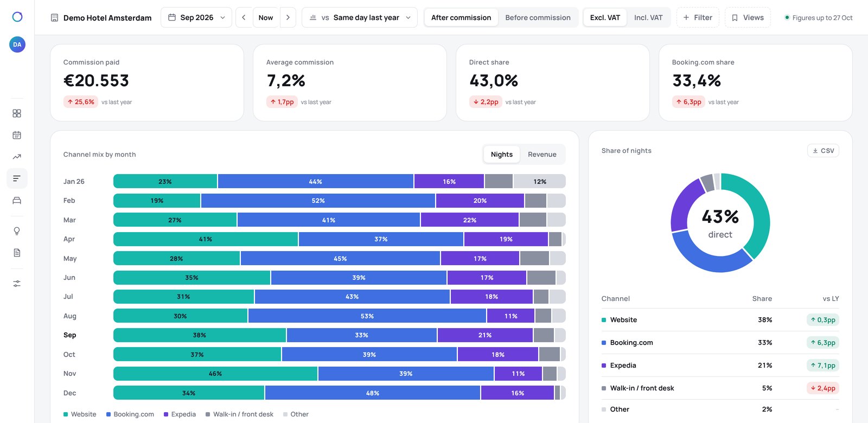Click the circular app logo in the sidebar
Image resolution: width=868 pixels, height=423 pixels.
17,17
